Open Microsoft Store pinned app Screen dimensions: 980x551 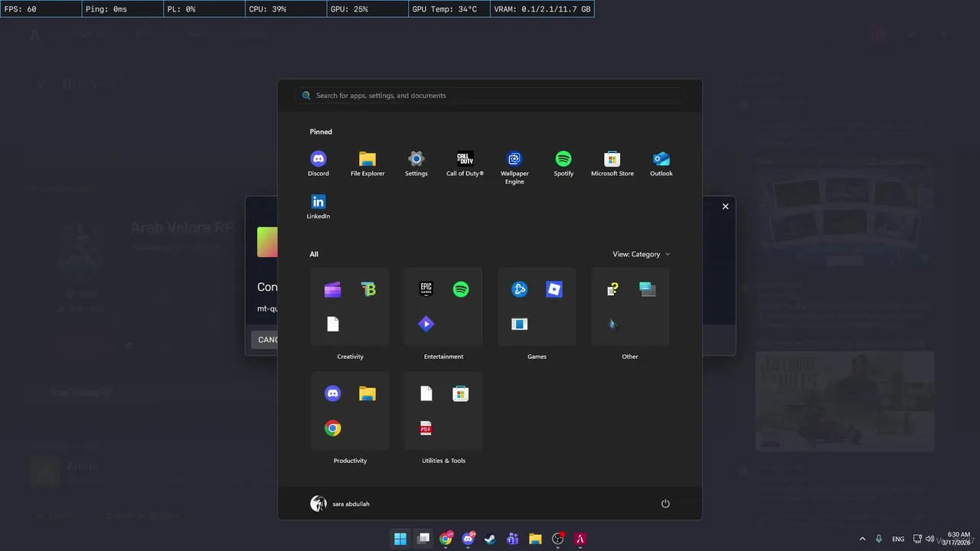click(x=612, y=164)
